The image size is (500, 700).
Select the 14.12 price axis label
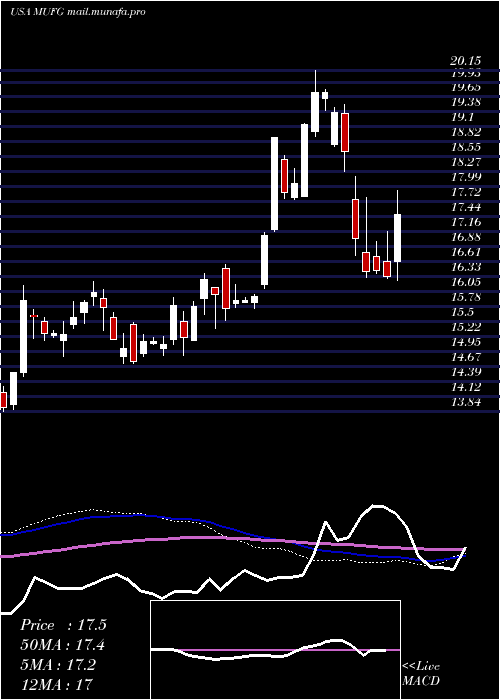(x=466, y=387)
